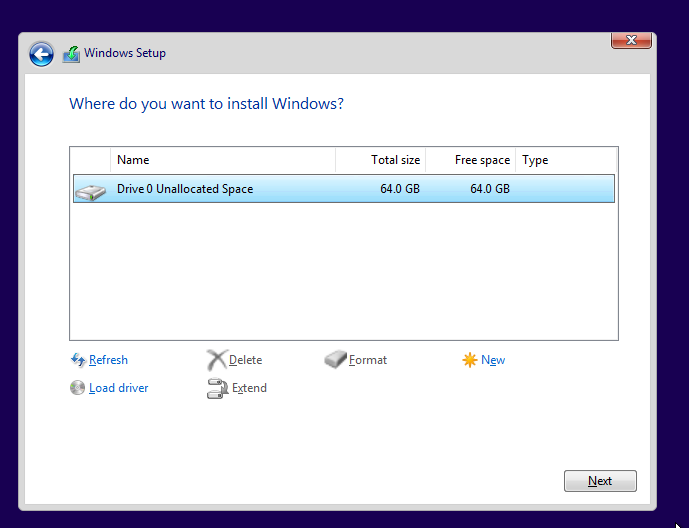Sort by the Type column header

tap(566, 160)
